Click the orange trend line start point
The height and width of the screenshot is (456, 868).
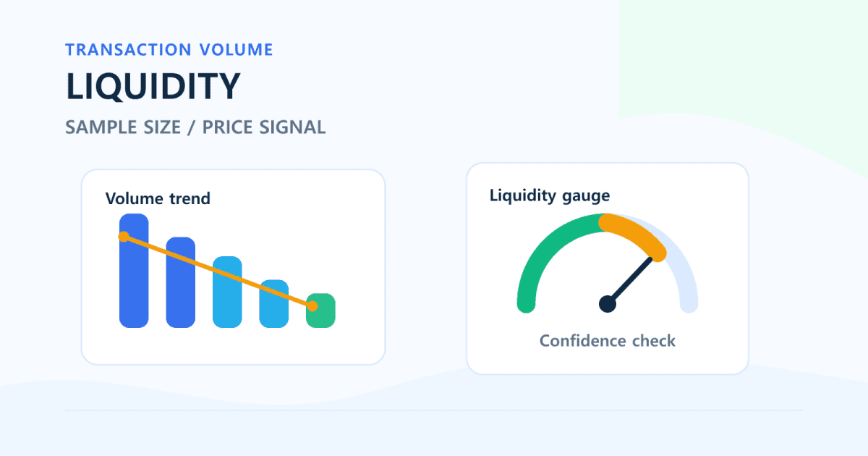click(x=124, y=237)
